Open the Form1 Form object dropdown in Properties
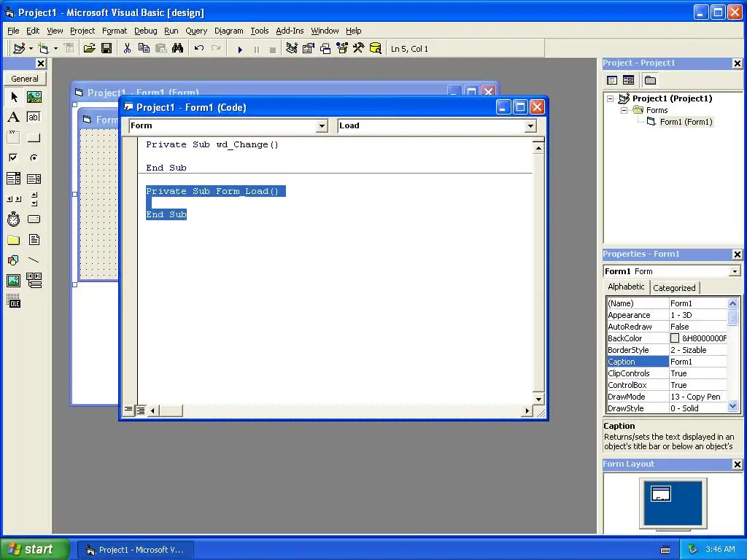747x560 pixels. click(735, 271)
